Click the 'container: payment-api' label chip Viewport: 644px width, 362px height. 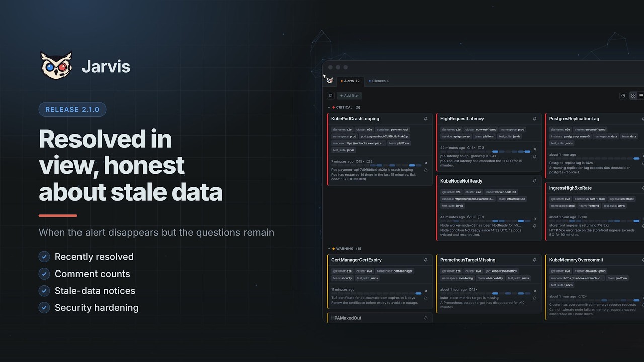point(392,129)
